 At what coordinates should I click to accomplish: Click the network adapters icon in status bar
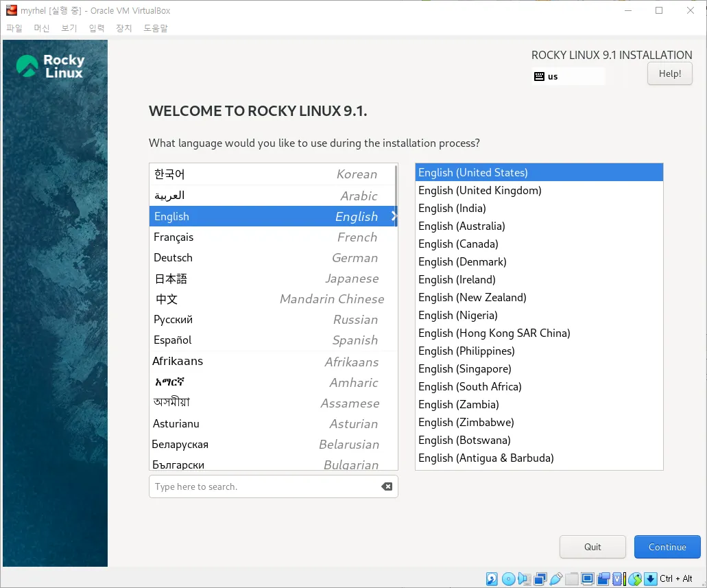[540, 579]
